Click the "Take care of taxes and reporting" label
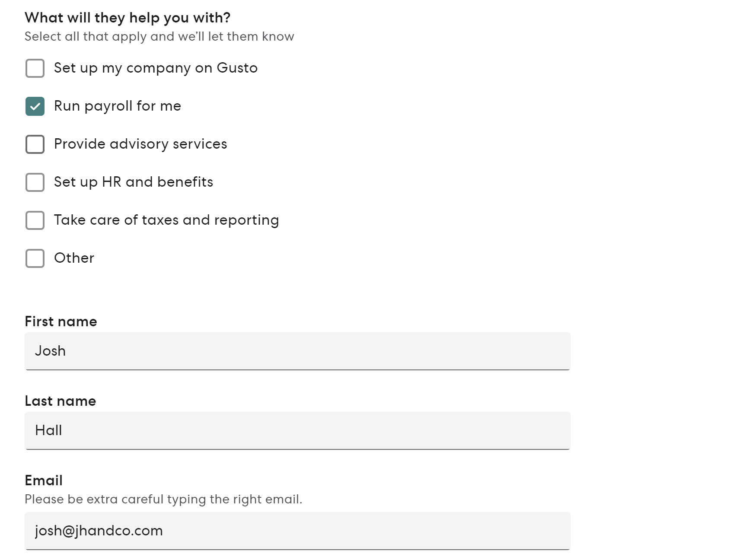This screenshot has height=560, width=739. coord(166,220)
